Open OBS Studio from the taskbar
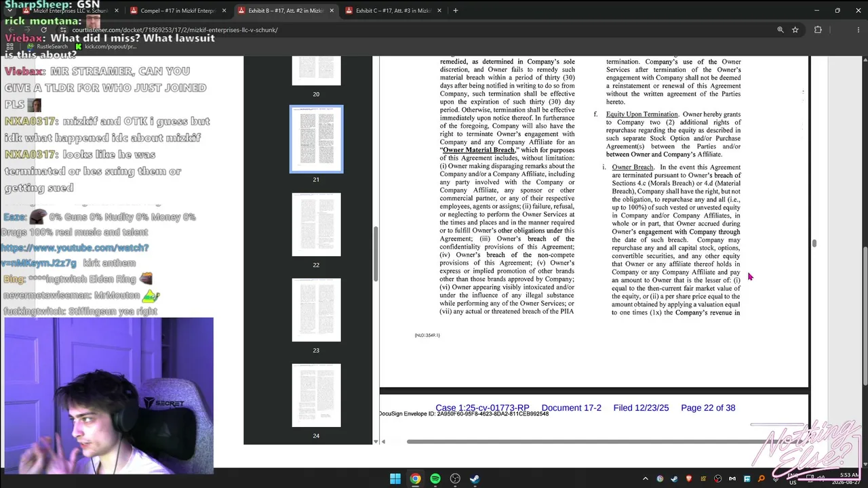Image resolution: width=868 pixels, height=488 pixels. [x=455, y=479]
